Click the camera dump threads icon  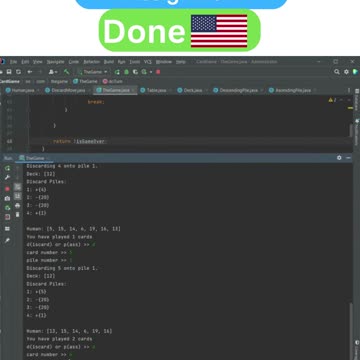click(x=7, y=198)
